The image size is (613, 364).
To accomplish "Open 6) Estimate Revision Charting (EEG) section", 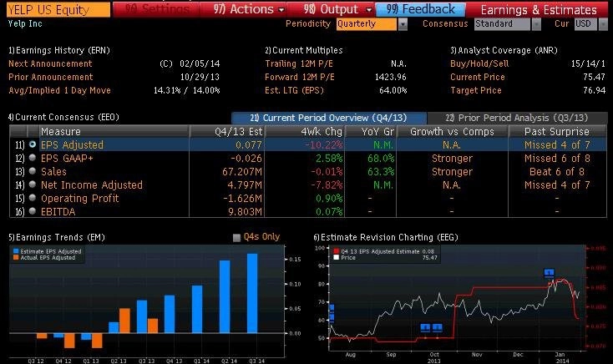I will click(x=386, y=237).
